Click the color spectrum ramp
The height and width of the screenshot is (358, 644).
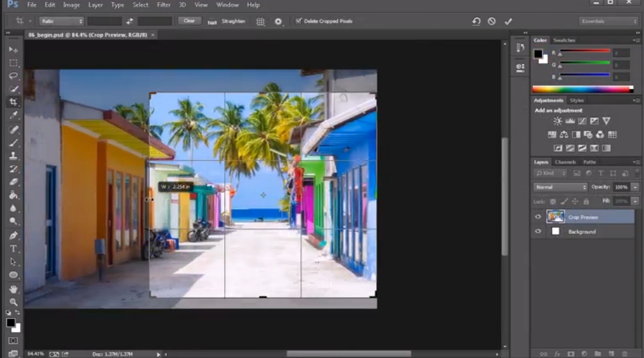[x=583, y=89]
